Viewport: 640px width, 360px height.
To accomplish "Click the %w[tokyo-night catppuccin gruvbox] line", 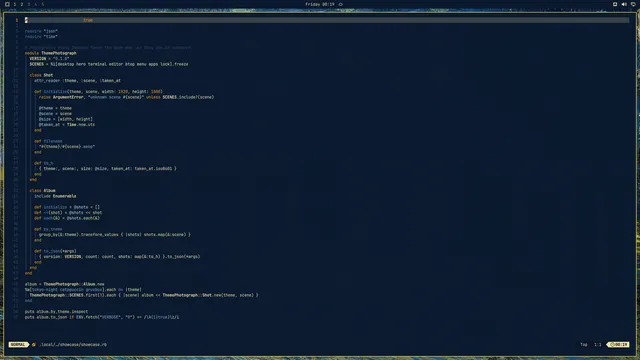I will [83, 289].
